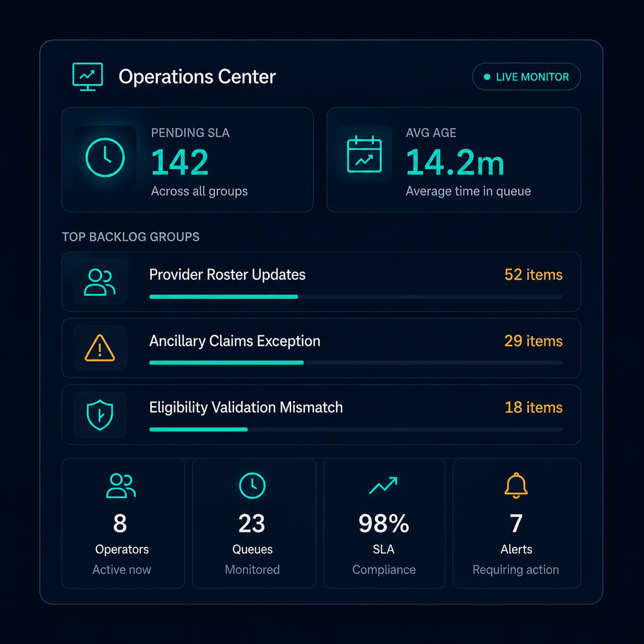Viewport: 644px width, 644px height.
Task: Click the Ancillary Claims Exception progress bar
Action: click(x=356, y=363)
